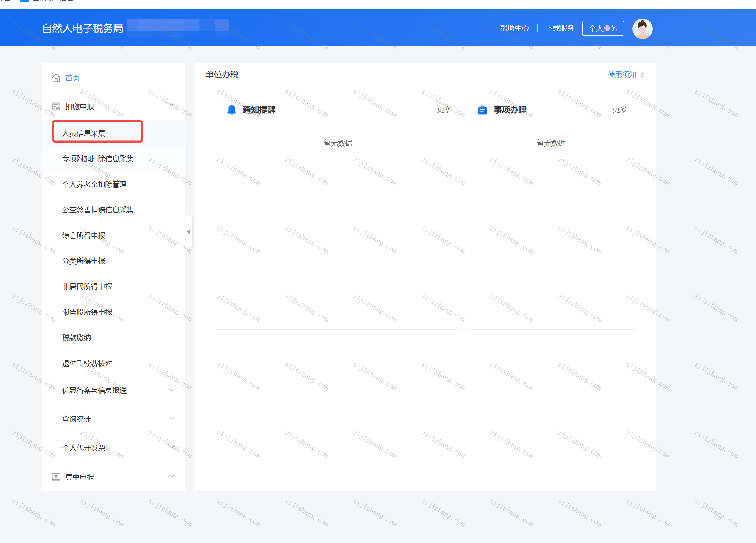This screenshot has height=543, width=756.
Task: Expand the 个人代开发票 chevron
Action: [172, 447]
